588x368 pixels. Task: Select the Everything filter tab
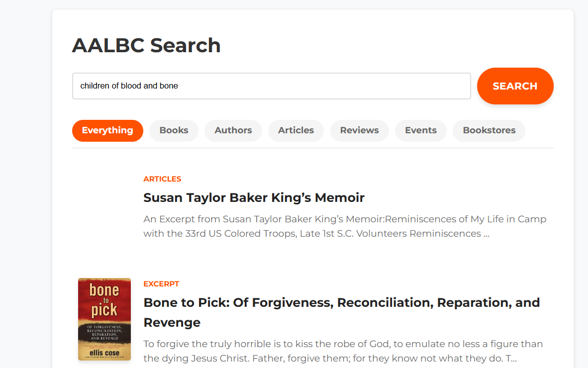tap(107, 130)
